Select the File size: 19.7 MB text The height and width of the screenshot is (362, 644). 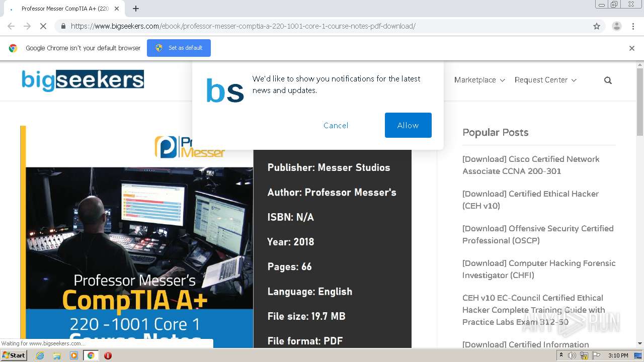pos(306,316)
